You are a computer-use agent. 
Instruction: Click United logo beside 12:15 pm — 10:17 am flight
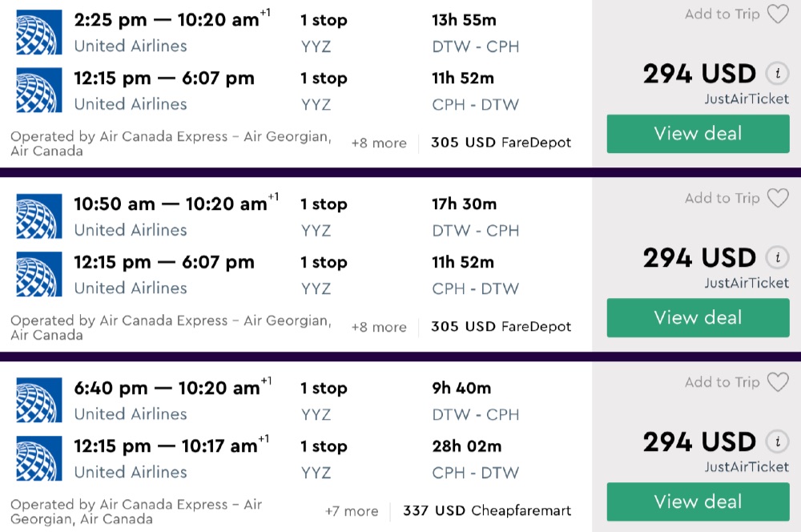click(x=39, y=458)
